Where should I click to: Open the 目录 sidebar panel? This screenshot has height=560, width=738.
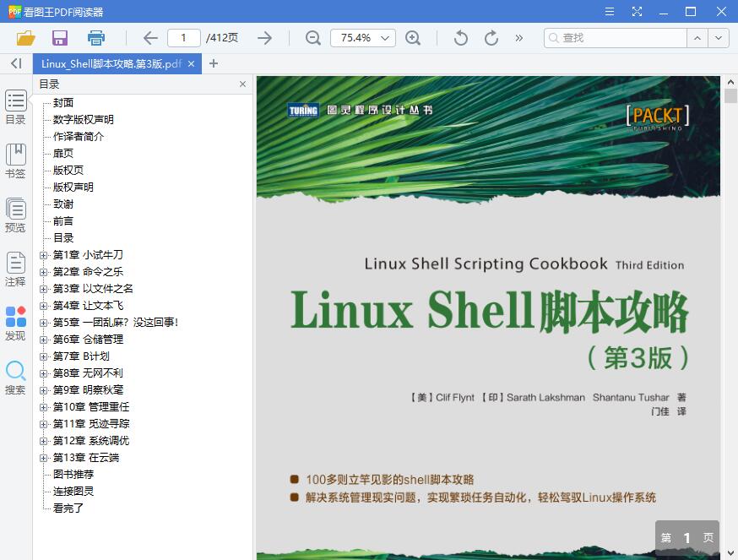coord(15,107)
